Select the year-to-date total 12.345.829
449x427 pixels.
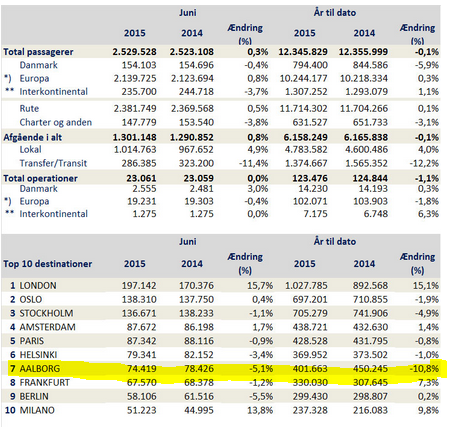[303, 52]
